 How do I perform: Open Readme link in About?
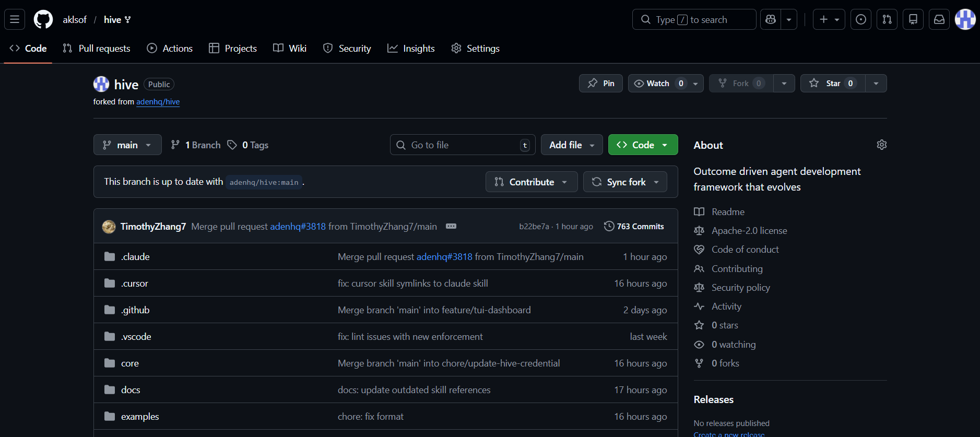click(x=719, y=211)
